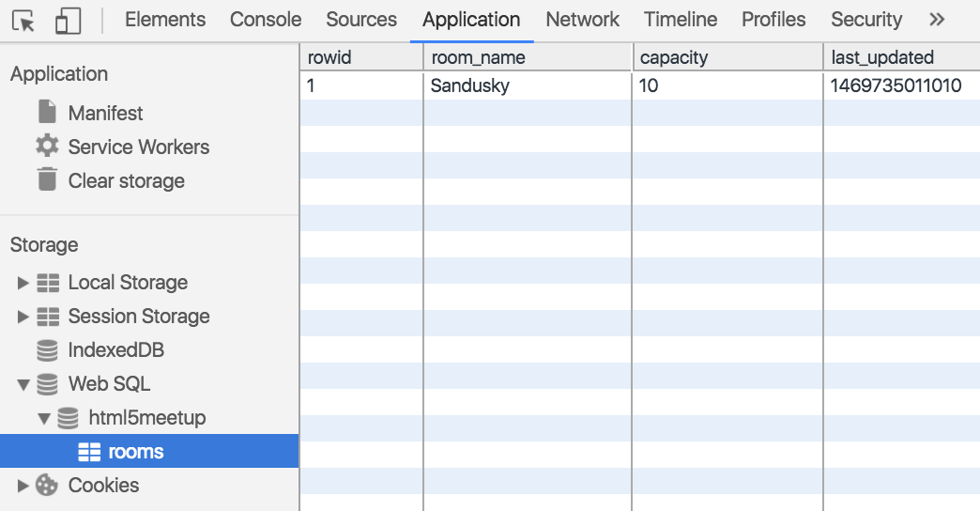The image size is (980, 511).
Task: Open the Network tab
Action: tap(583, 20)
